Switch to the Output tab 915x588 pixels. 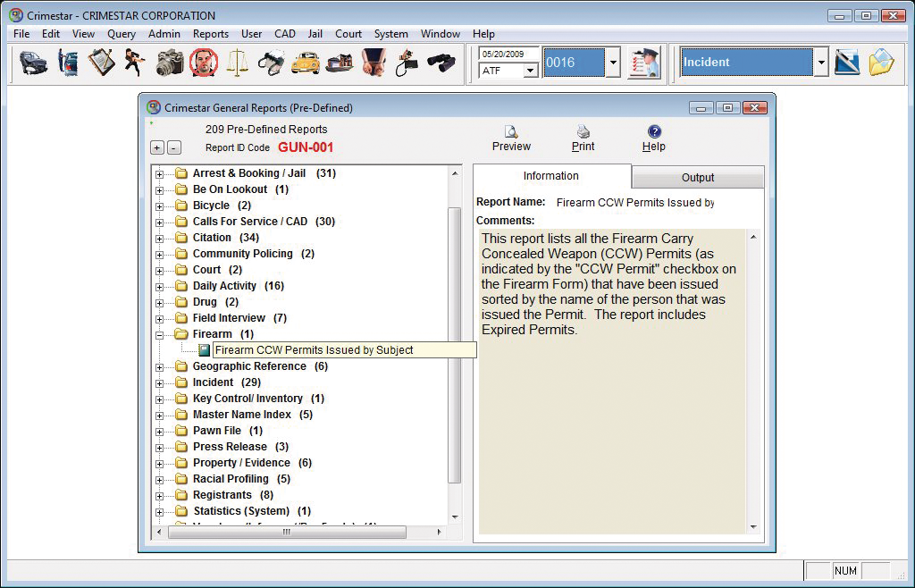698,177
